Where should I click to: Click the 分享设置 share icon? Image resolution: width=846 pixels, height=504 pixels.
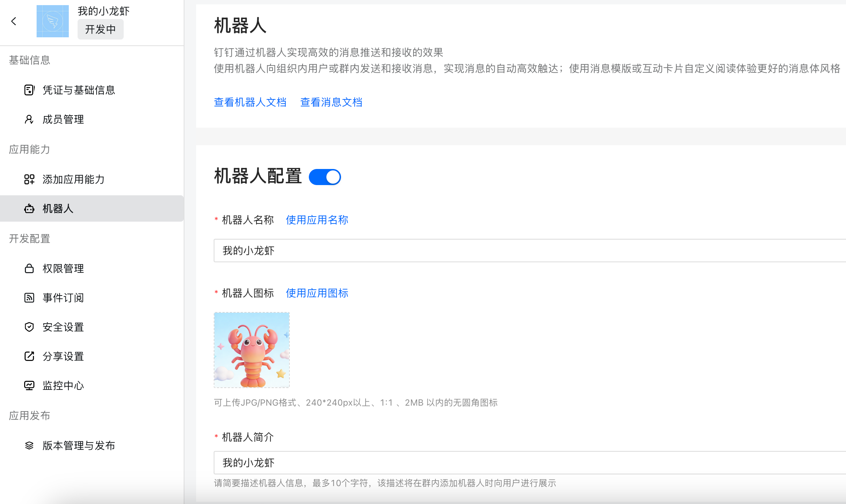coord(29,356)
